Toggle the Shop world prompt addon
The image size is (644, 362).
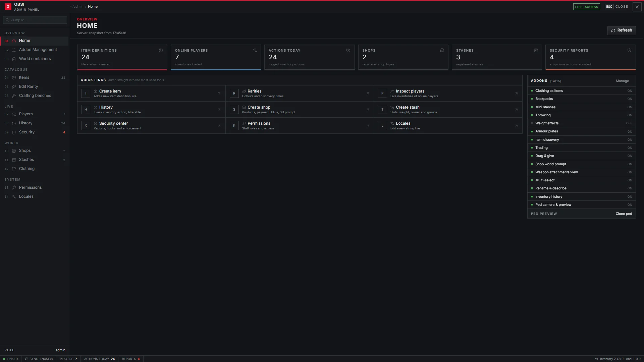point(581,164)
